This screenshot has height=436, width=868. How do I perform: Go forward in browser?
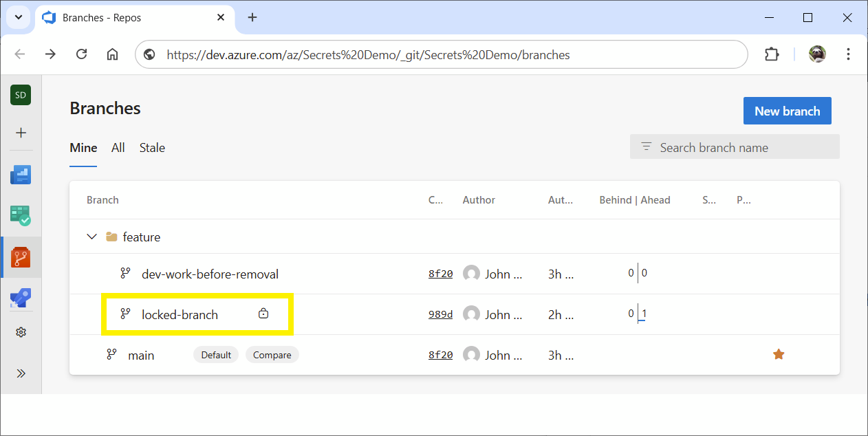(50, 54)
